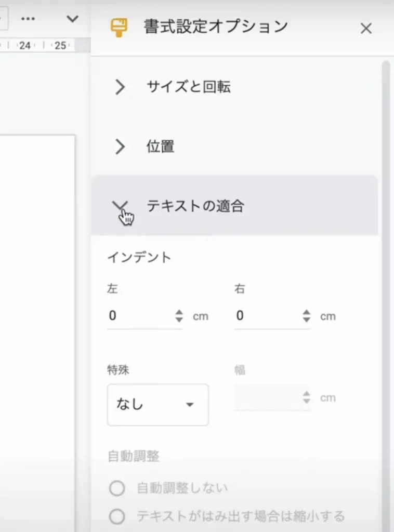Click the 右 indent value field
Image resolution: width=394 pixels, height=532 pixels.
pyautogui.click(x=268, y=316)
